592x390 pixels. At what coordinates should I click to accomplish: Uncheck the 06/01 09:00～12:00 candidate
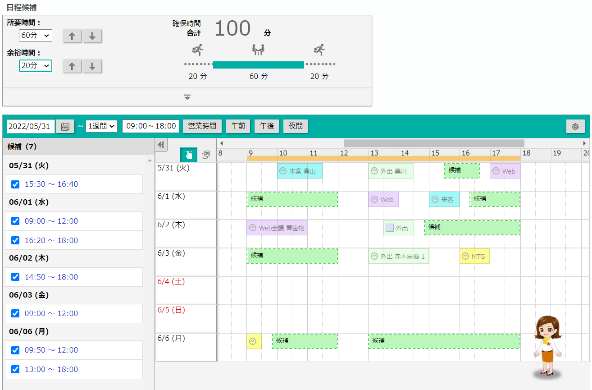click(15, 221)
